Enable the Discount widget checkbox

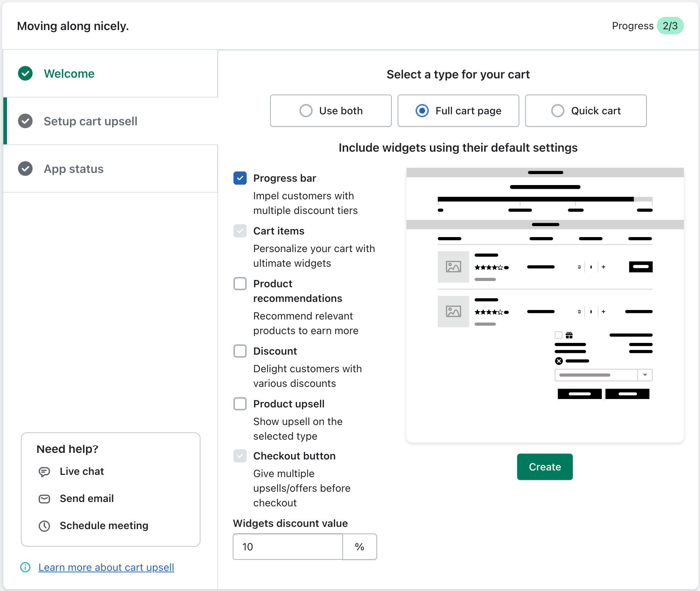(x=240, y=351)
